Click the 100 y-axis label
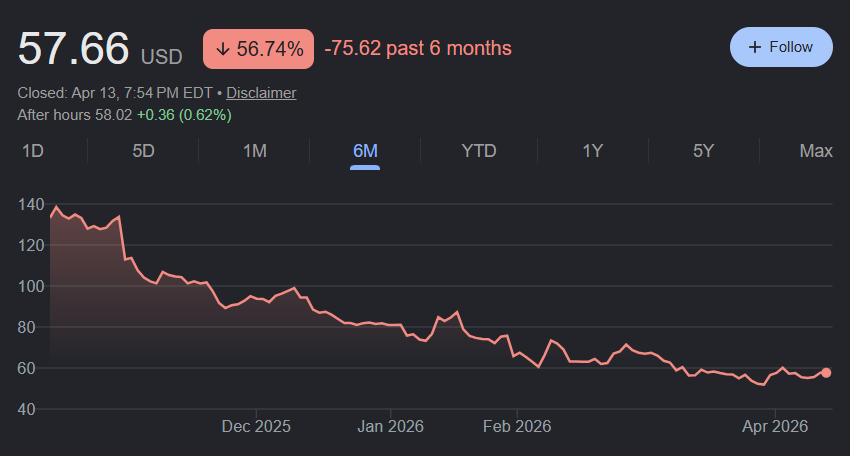Image resolution: width=850 pixels, height=456 pixels. point(31,286)
